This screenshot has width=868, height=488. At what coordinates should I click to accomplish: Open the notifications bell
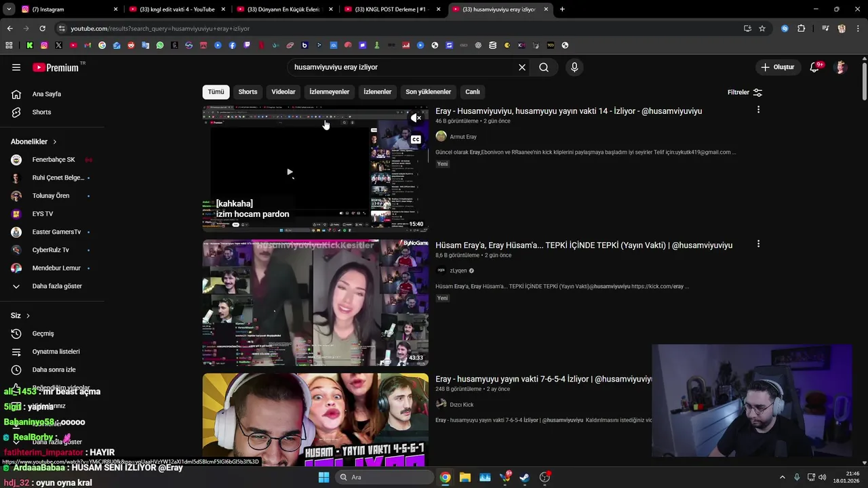pyautogui.click(x=814, y=67)
